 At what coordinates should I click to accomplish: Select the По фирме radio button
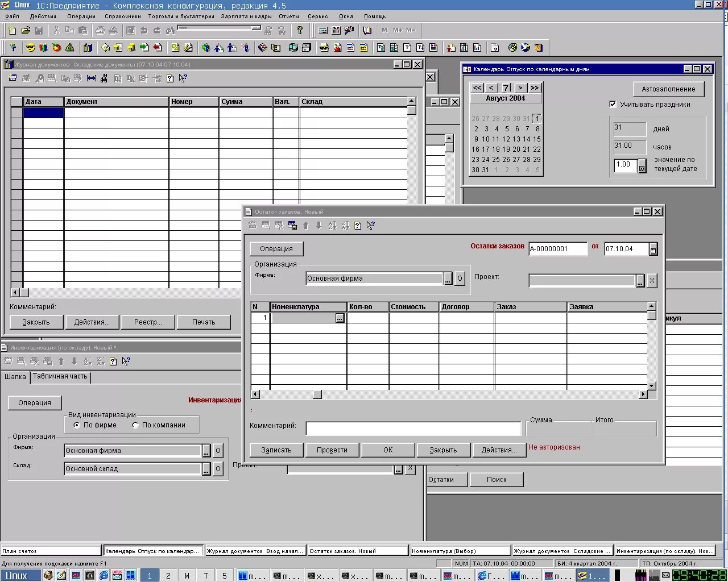point(77,425)
